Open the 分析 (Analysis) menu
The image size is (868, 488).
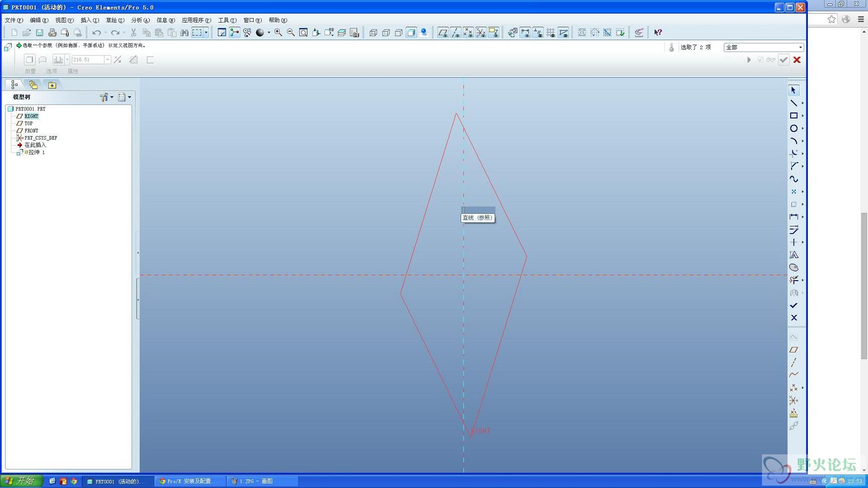pyautogui.click(x=140, y=20)
